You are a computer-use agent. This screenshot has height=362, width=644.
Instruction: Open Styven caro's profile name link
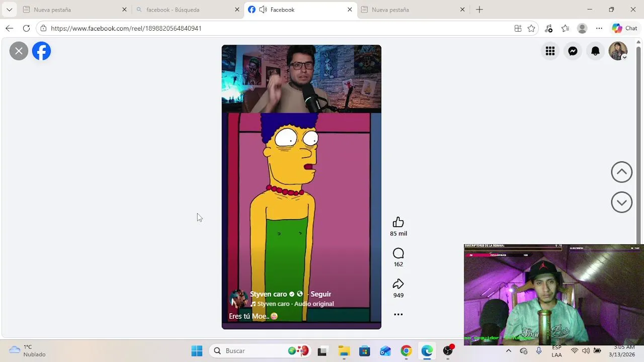[268, 294]
